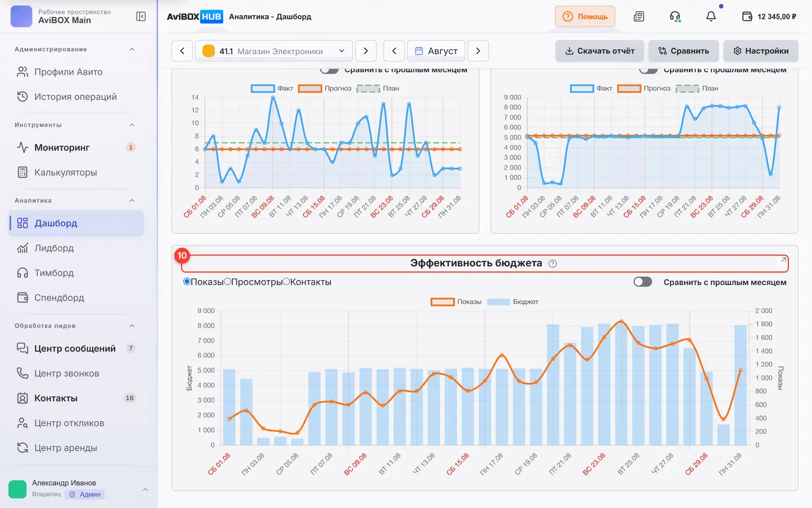Select Лидборд in the sidebar
The height and width of the screenshot is (508, 812).
tap(76, 248)
